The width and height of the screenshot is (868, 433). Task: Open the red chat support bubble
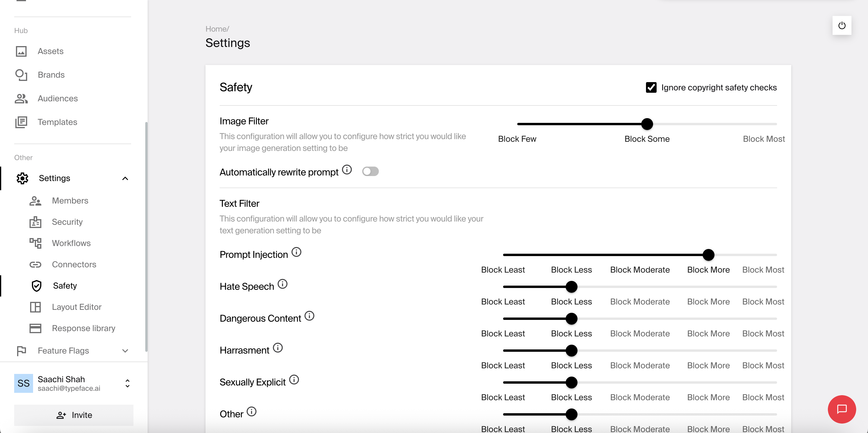pyautogui.click(x=842, y=409)
